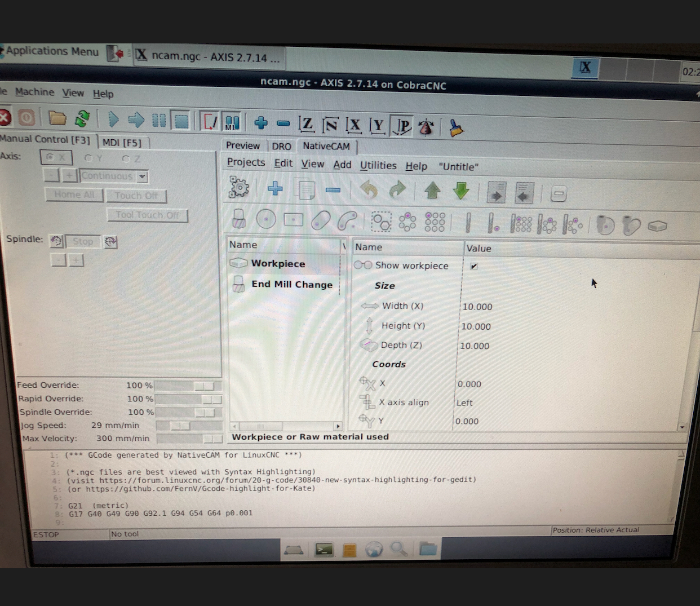Outdent item with left-arrow document icon

point(524,193)
